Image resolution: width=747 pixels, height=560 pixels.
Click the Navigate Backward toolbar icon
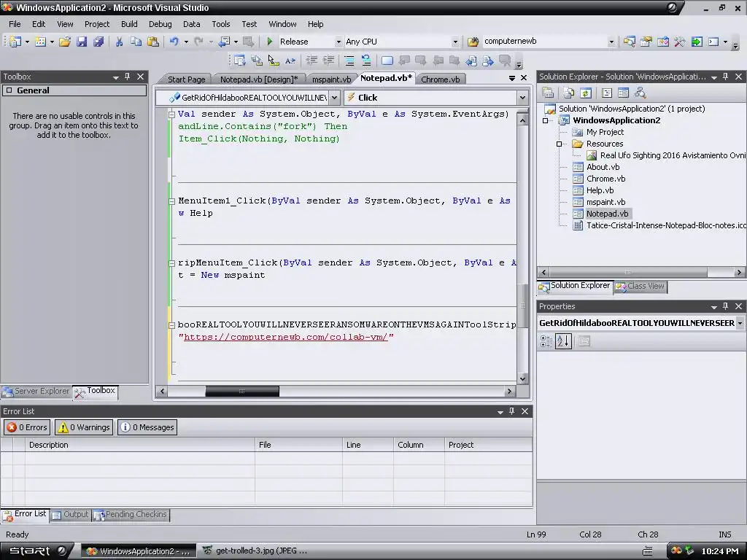tap(224, 42)
